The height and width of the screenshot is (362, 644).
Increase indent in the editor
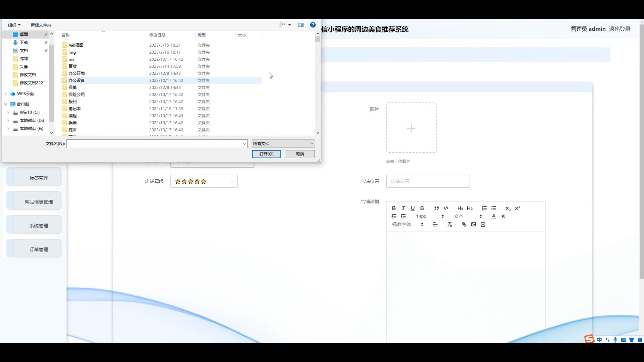point(403,216)
